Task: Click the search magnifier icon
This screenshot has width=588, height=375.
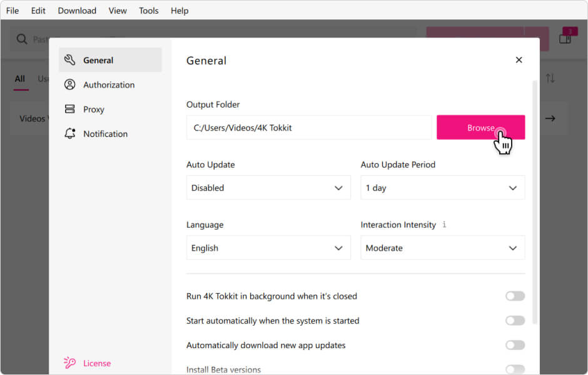Action: point(22,39)
